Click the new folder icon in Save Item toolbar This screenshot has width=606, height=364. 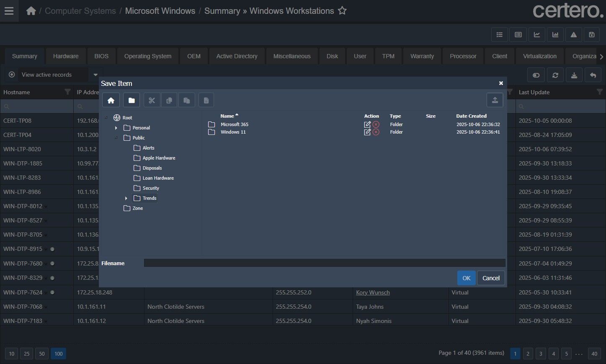tap(132, 100)
